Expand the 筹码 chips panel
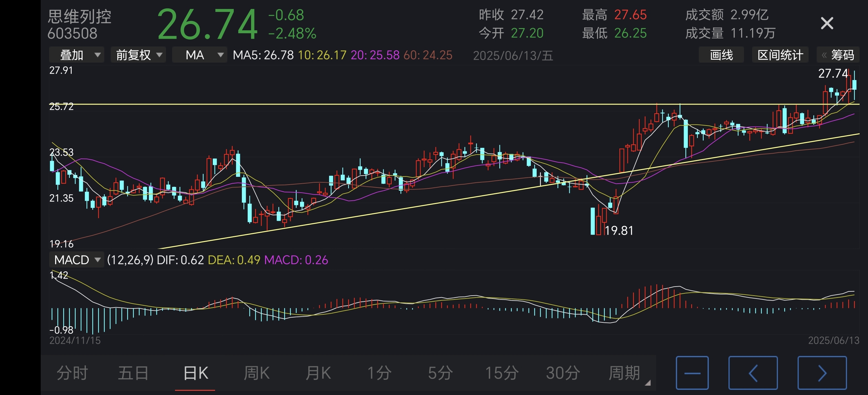The width and height of the screenshot is (868, 395). [838, 55]
